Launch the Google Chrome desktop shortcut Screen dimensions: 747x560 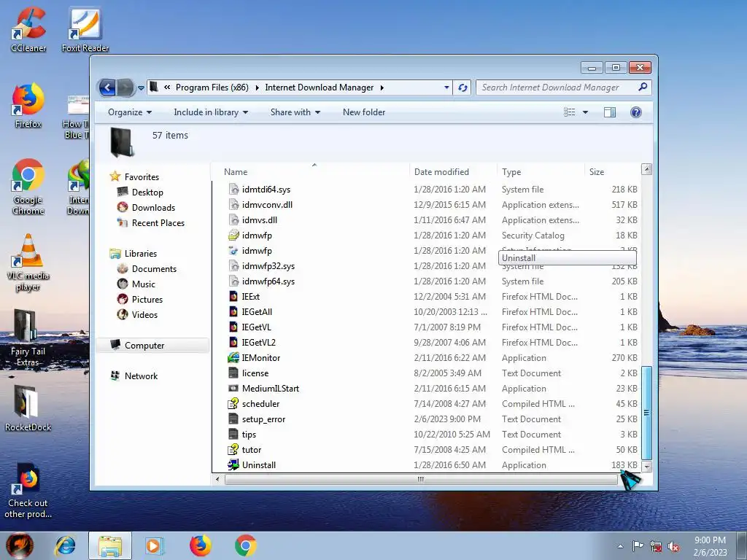pyautogui.click(x=28, y=187)
